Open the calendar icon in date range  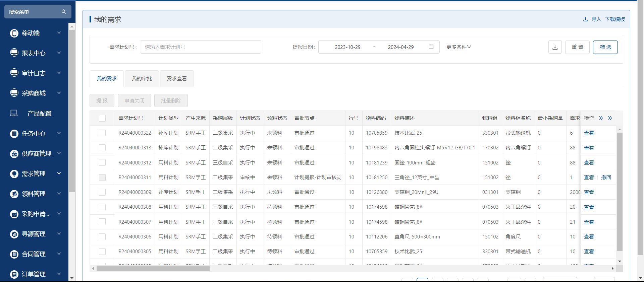(x=431, y=47)
